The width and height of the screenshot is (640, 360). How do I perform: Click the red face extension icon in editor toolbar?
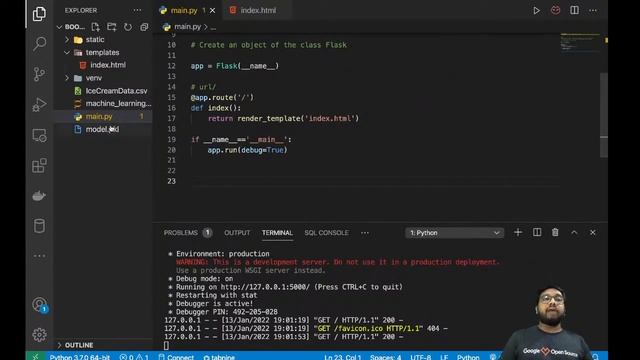[x=556, y=10]
